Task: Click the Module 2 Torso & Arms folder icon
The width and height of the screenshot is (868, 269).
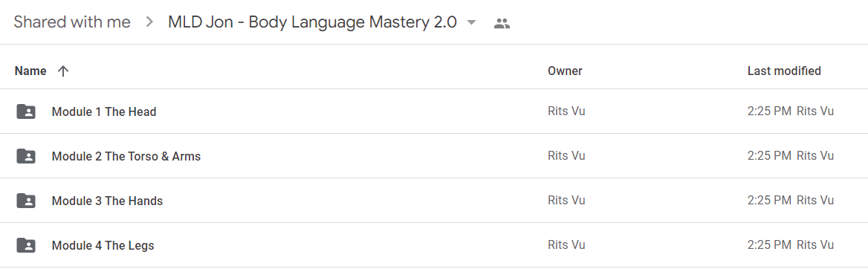Action: click(x=26, y=156)
